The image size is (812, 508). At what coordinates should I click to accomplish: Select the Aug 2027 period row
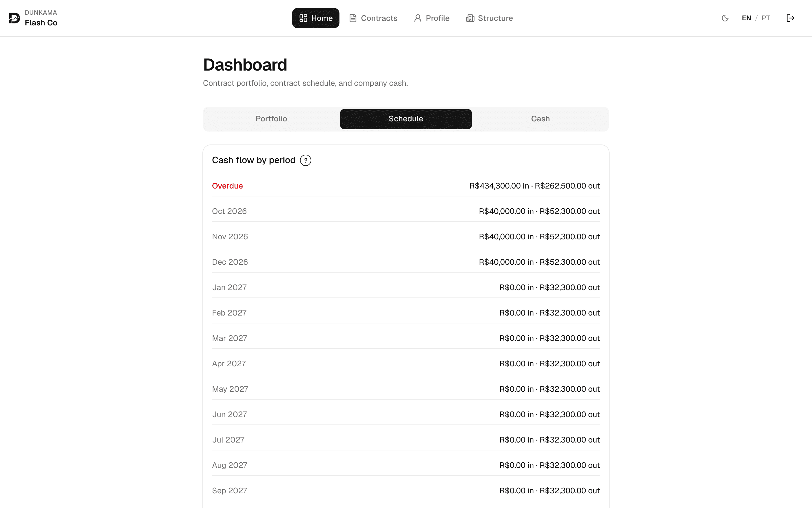[406, 465]
